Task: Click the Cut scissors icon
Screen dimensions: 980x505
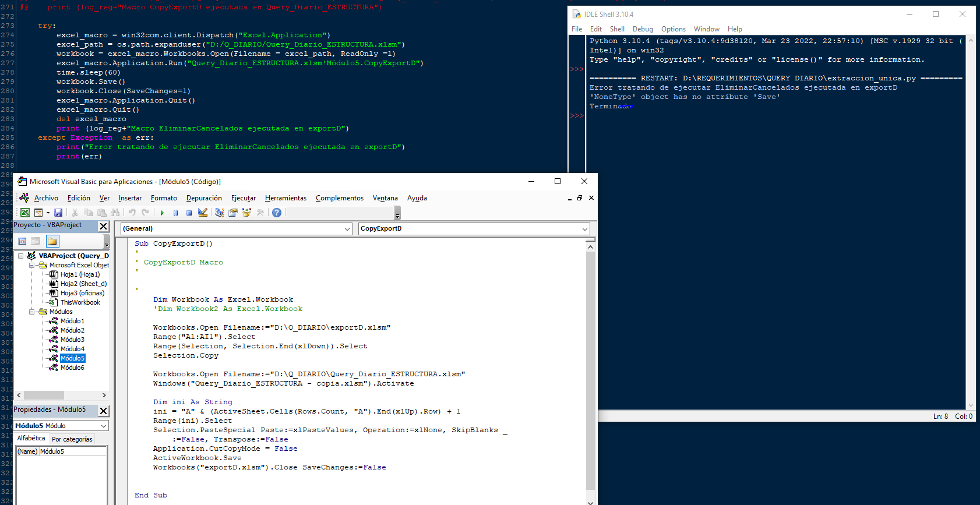Action: pos(75,213)
